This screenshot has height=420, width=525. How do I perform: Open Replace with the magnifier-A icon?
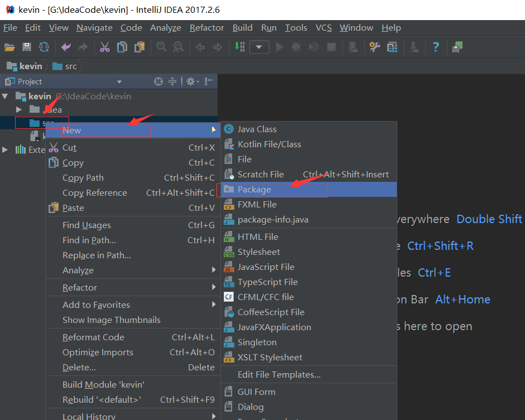coord(178,47)
